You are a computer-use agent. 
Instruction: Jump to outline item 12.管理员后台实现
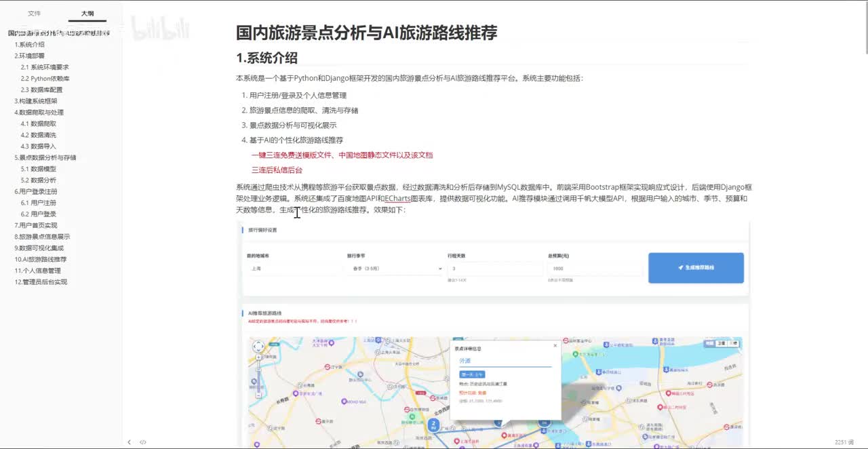click(41, 281)
